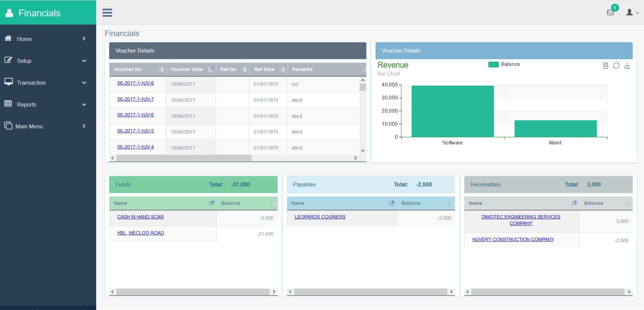Toggle sorting on the Funds Name column
The width and height of the screenshot is (644, 310).
click(211, 203)
